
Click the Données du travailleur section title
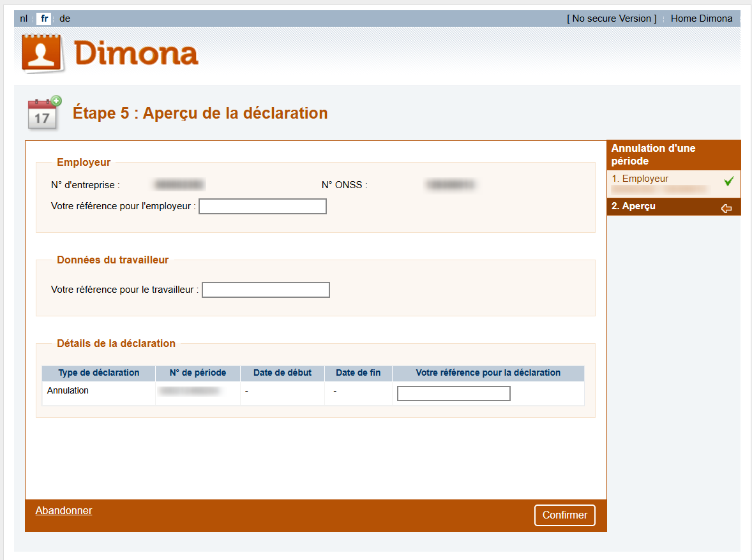tap(113, 260)
